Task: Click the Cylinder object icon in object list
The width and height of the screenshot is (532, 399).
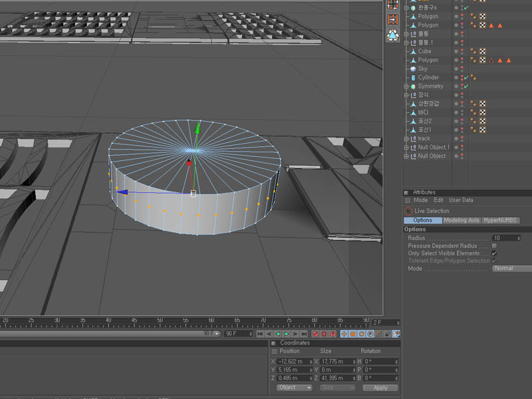Action: 413,78
